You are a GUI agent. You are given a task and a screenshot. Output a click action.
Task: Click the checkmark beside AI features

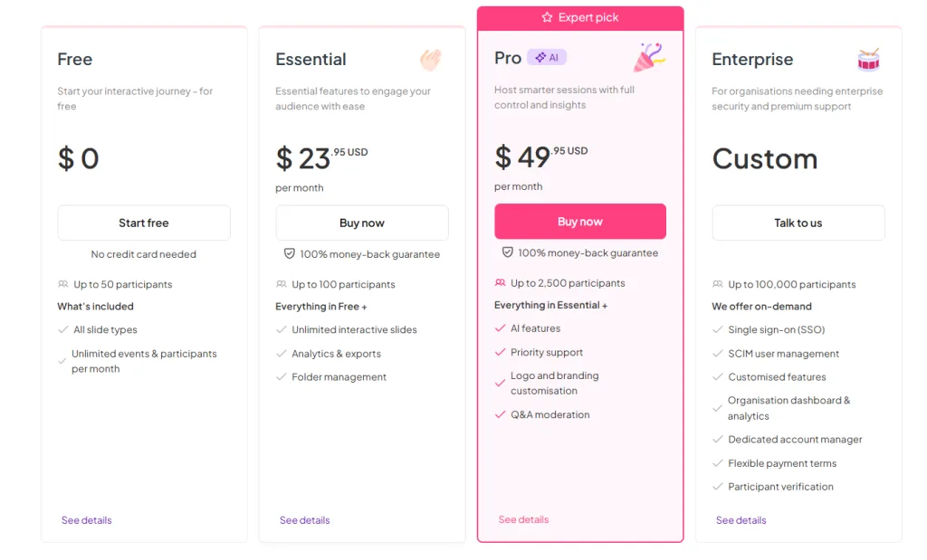500,328
